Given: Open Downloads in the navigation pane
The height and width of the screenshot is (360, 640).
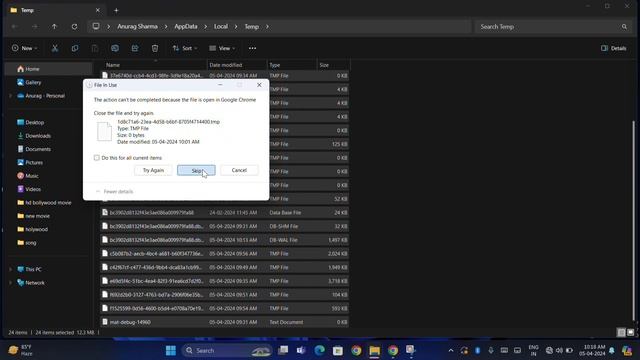Looking at the screenshot, I should click(33, 136).
